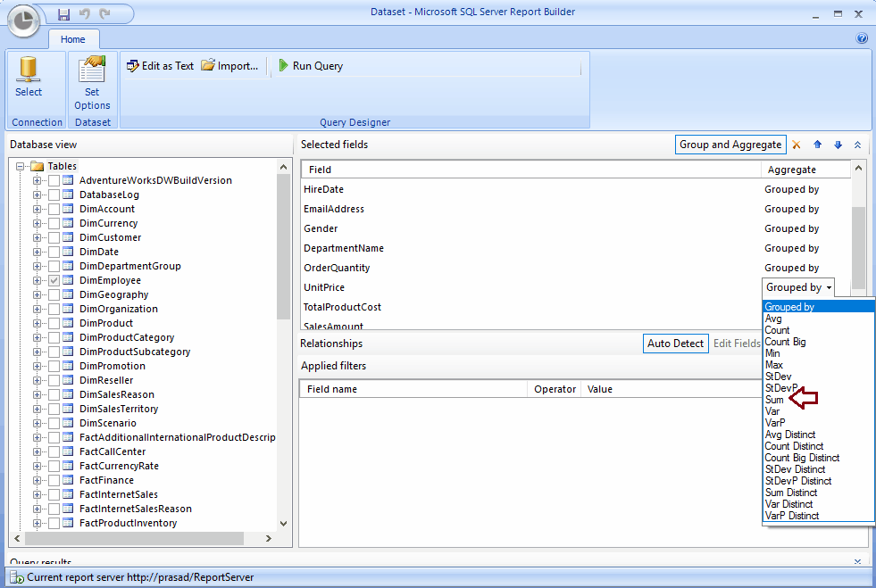Click the Database view scrollbar down arrow
Screen dimensions: 876x588
tap(283, 523)
